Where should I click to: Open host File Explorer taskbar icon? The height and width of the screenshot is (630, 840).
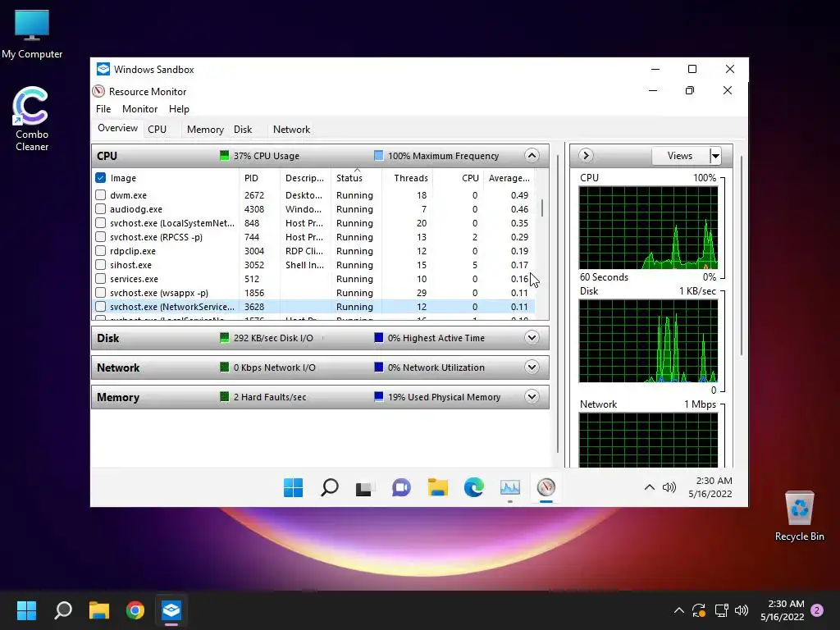click(x=99, y=610)
